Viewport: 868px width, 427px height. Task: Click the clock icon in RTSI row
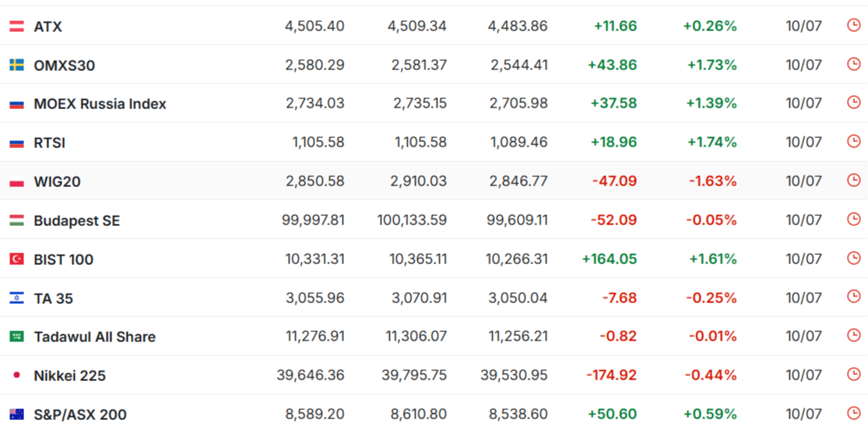[x=854, y=141]
